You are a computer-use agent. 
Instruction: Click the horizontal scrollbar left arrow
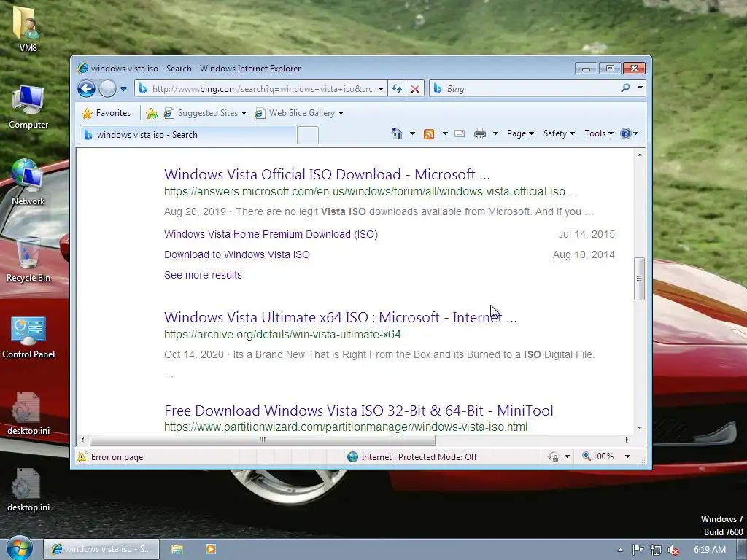point(82,440)
